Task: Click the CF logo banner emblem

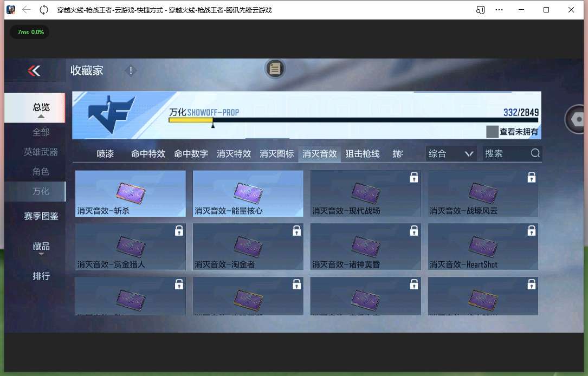Action: 111,114
